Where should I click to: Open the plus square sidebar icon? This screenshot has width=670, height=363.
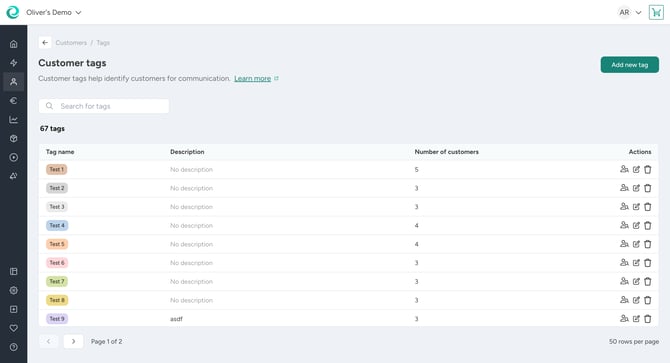click(14, 309)
